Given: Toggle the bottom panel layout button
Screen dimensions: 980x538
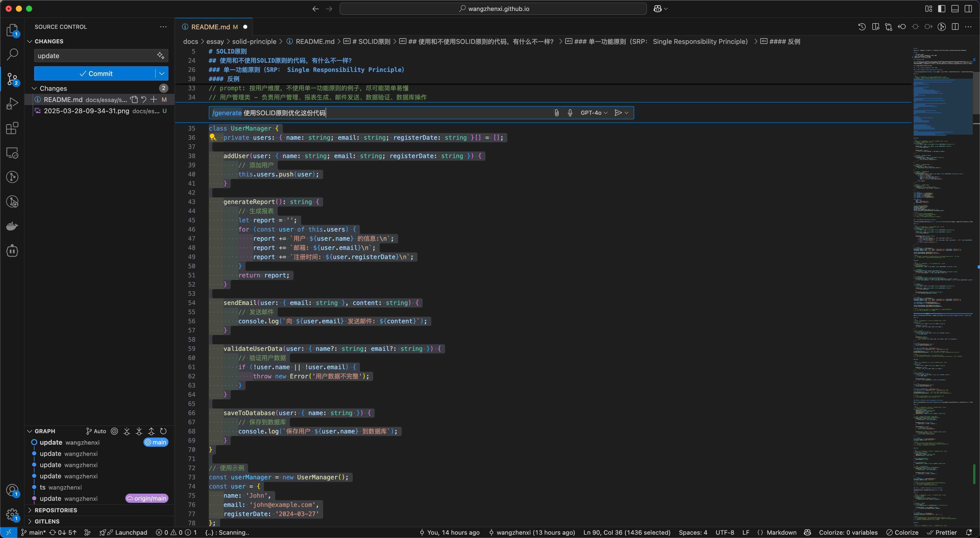Looking at the screenshot, I should click(x=955, y=9).
